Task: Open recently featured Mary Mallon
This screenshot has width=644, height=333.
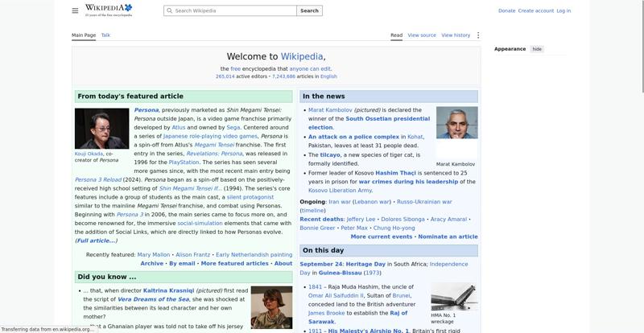Action: 154,254
